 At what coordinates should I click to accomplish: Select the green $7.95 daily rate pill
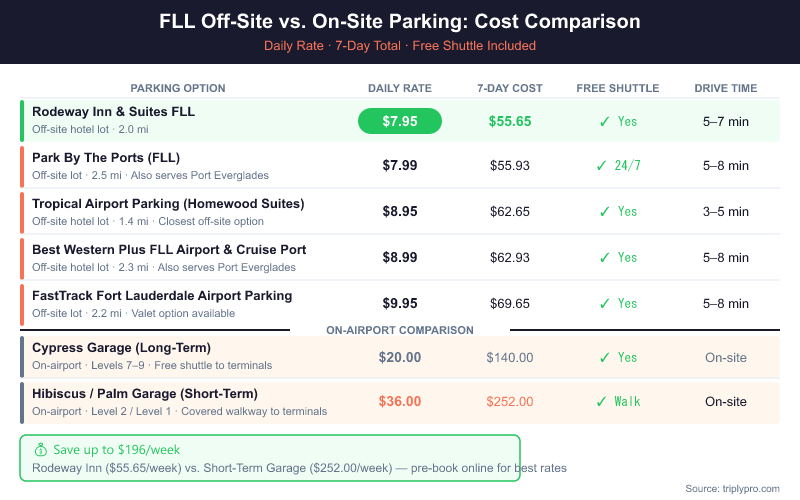coord(400,121)
